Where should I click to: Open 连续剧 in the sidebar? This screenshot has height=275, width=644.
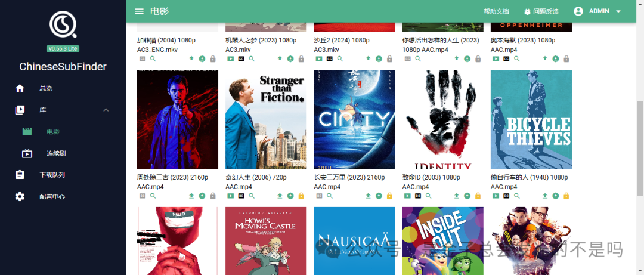coord(55,153)
